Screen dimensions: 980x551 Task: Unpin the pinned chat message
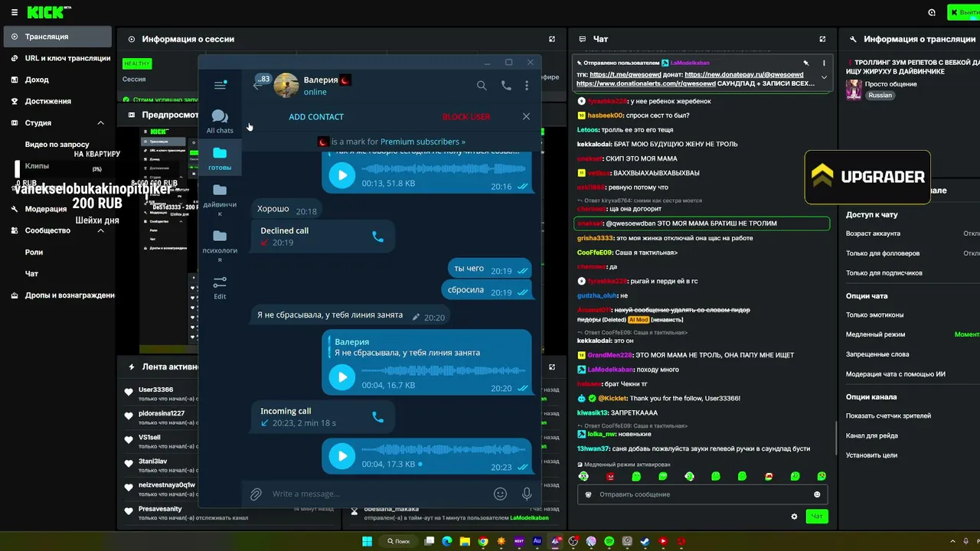click(x=805, y=63)
